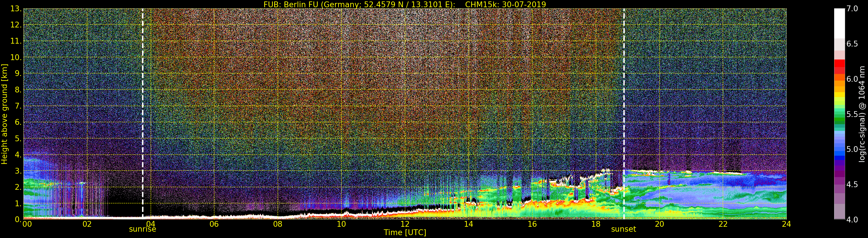Click the '24' time axis tick label
Image resolution: width=868 pixels, height=238 pixels.
point(786,224)
